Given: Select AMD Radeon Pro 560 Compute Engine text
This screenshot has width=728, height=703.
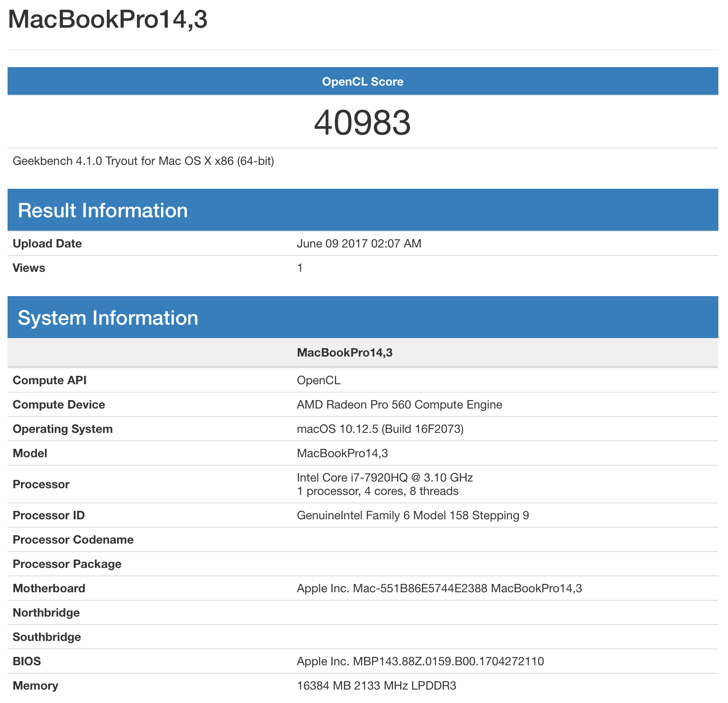Looking at the screenshot, I should click(x=400, y=405).
